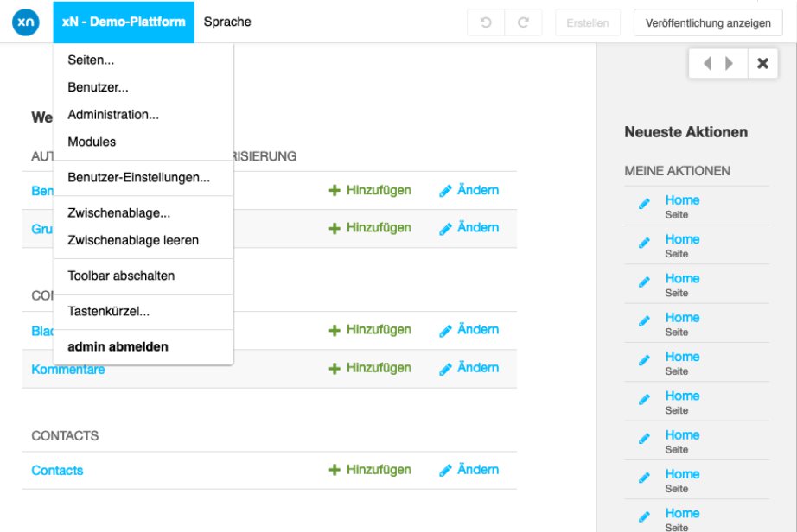Select Toolbar abschalten menu item

[x=121, y=275]
